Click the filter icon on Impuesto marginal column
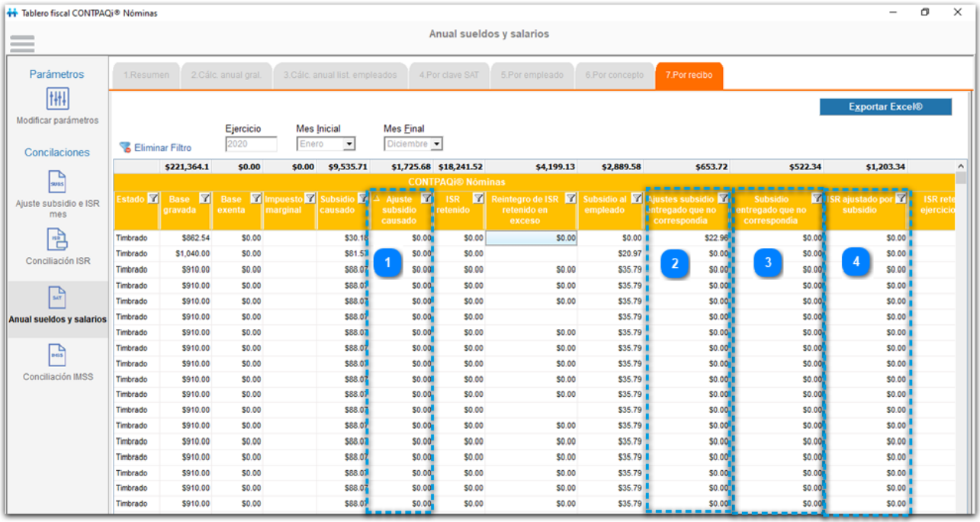The height and width of the screenshot is (522, 980). (310, 198)
